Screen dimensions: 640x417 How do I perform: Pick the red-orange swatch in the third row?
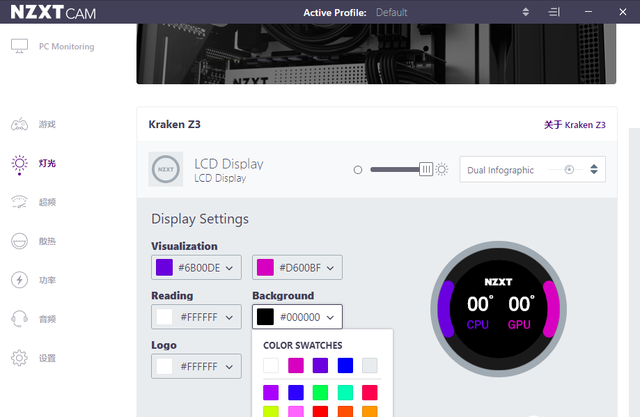pyautogui.click(x=345, y=411)
